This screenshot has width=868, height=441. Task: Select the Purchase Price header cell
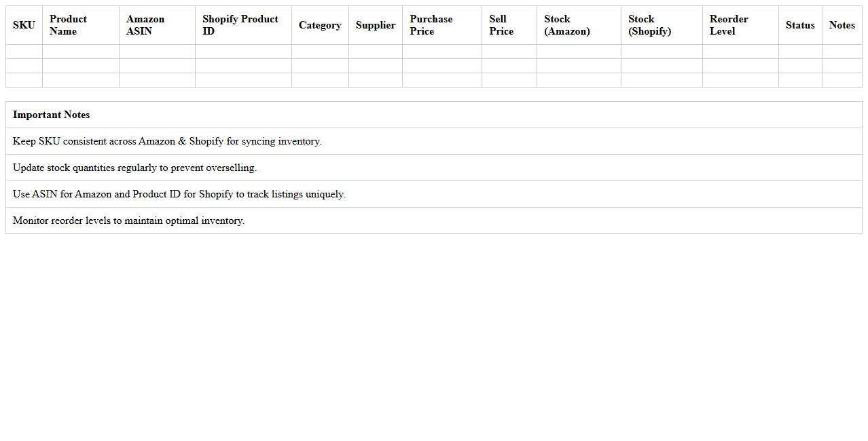441,25
